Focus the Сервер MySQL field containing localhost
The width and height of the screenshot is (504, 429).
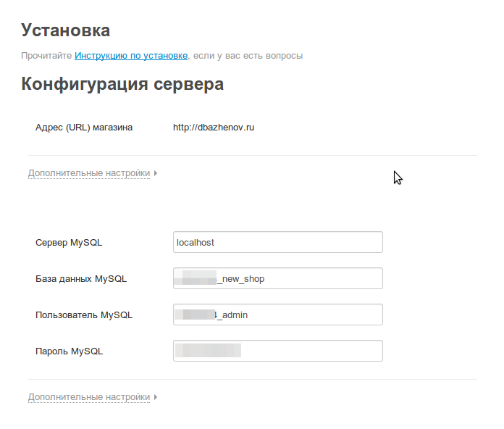pos(277,242)
